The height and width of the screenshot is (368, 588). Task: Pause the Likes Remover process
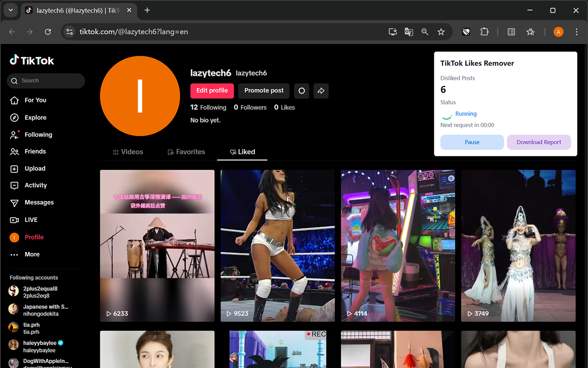[472, 142]
